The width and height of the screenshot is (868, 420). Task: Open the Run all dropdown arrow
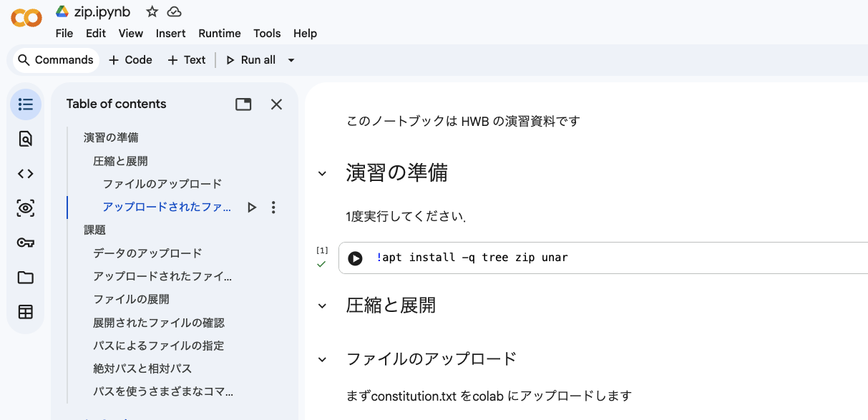291,60
